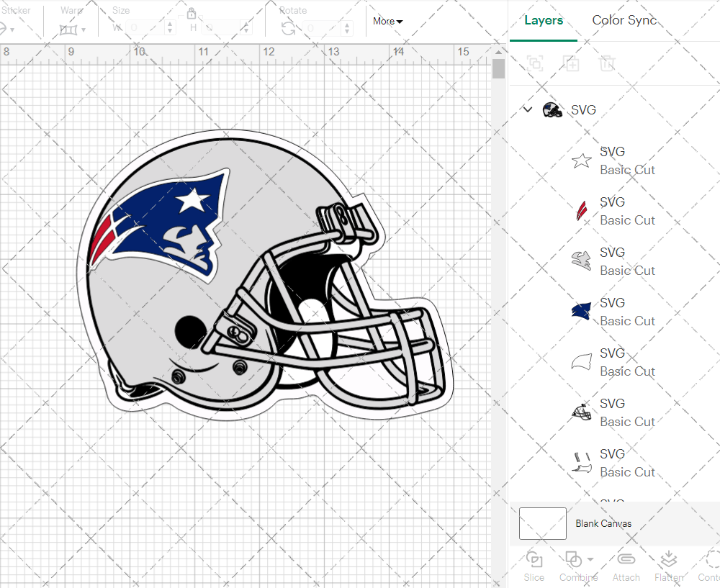The height and width of the screenshot is (588, 720).
Task: Collapse the SVG group chevron
Action: click(528, 109)
